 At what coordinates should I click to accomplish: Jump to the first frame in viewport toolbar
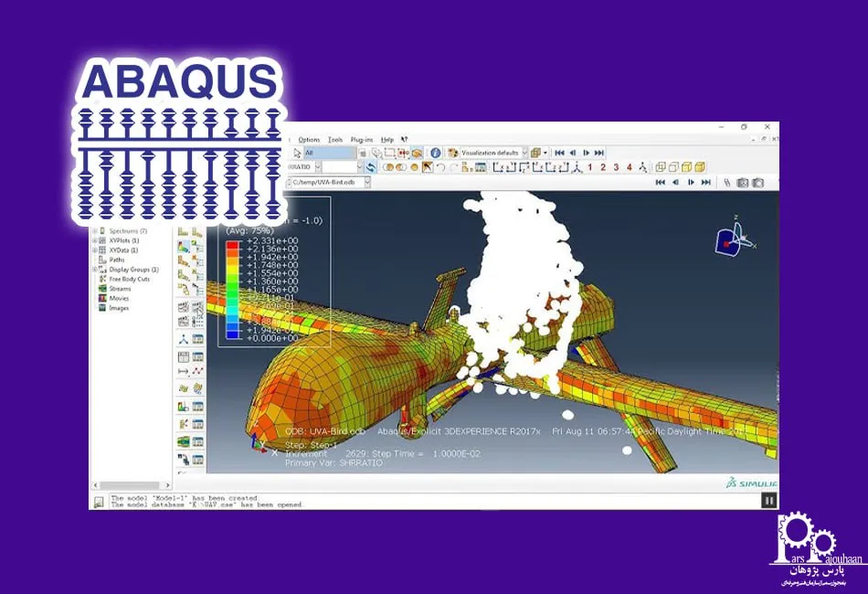[x=661, y=183]
